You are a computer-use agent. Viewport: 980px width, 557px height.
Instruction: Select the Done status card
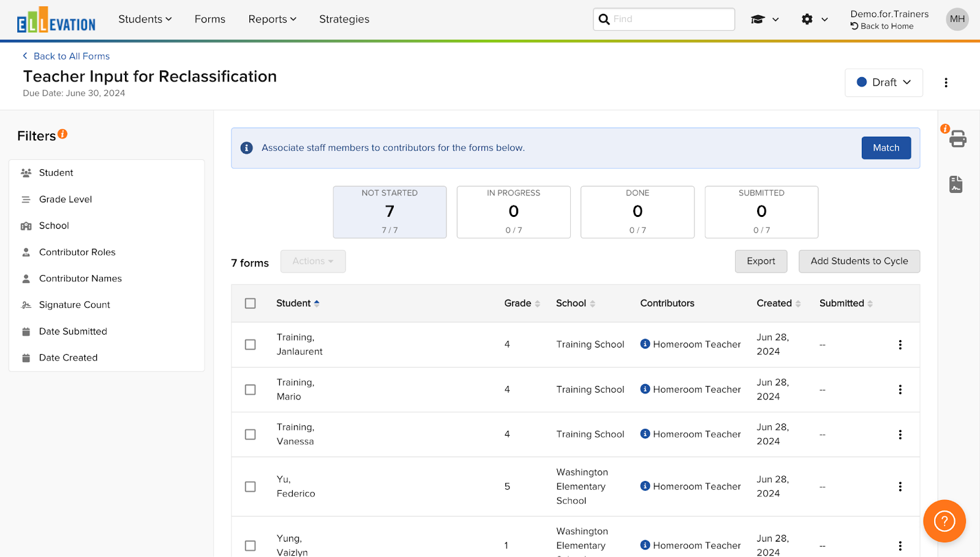[638, 212]
